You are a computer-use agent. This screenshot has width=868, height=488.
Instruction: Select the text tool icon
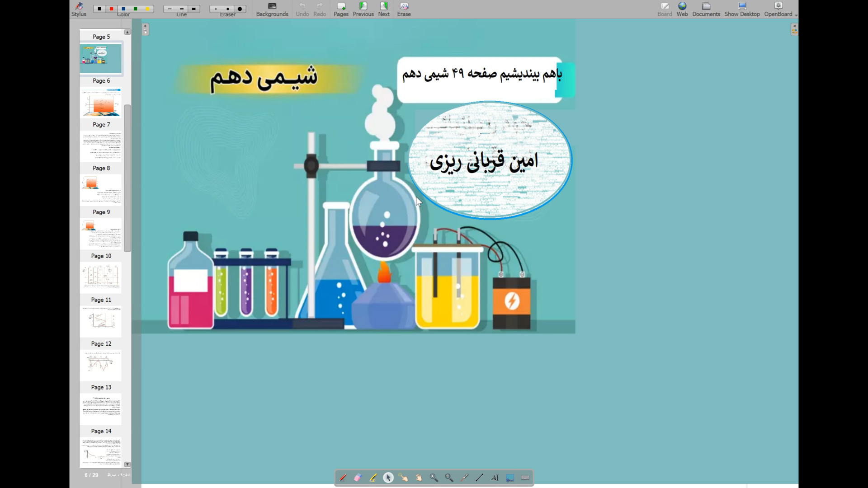(495, 478)
